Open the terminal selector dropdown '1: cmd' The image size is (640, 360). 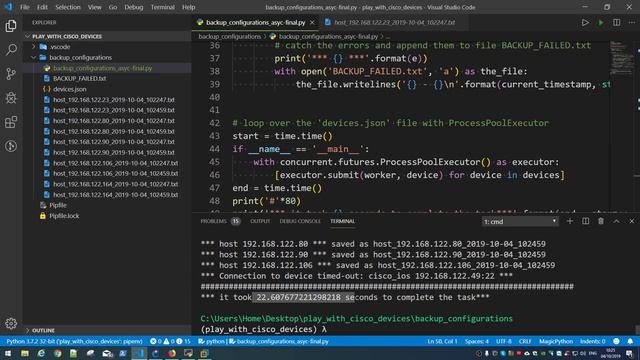pos(520,221)
